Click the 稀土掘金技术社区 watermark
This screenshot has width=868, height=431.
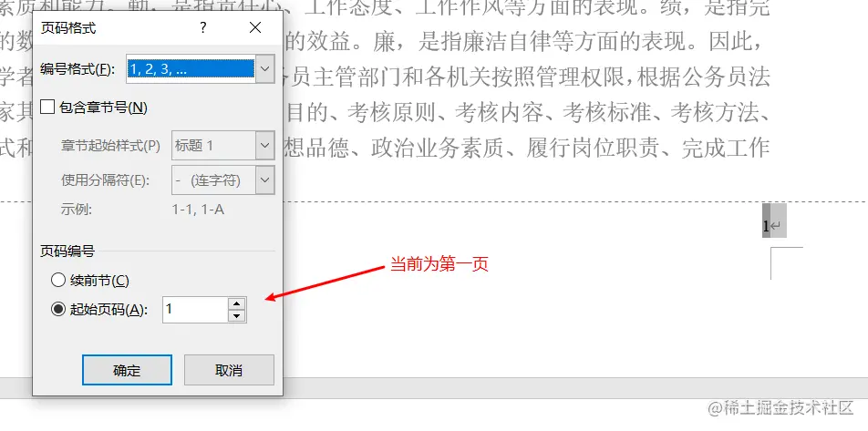(781, 408)
